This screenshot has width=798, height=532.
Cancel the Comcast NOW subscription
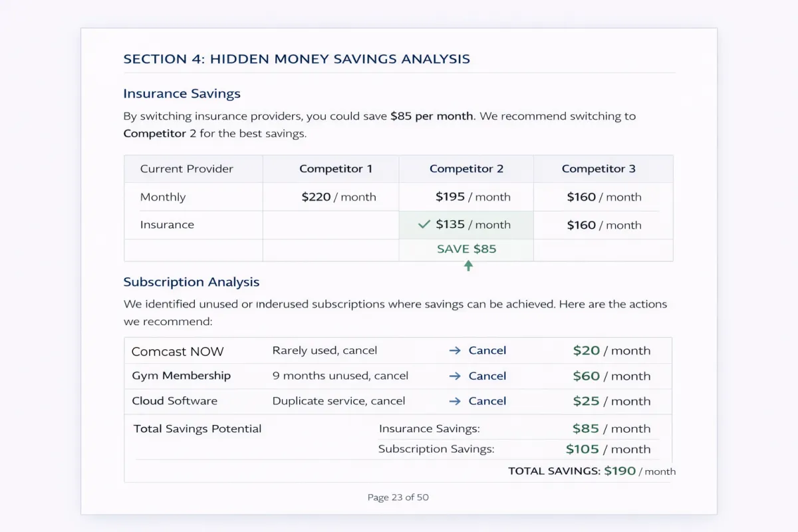click(487, 350)
